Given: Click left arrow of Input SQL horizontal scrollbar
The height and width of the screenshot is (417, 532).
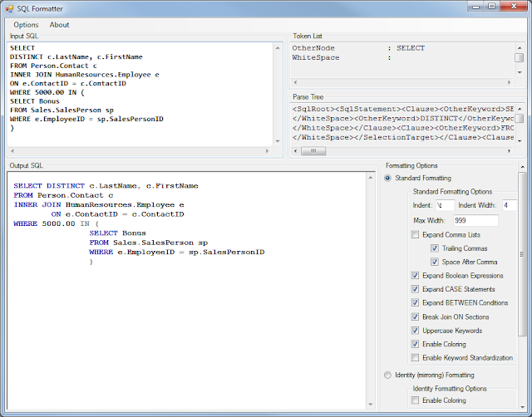Looking at the screenshot, I should [x=12, y=151].
